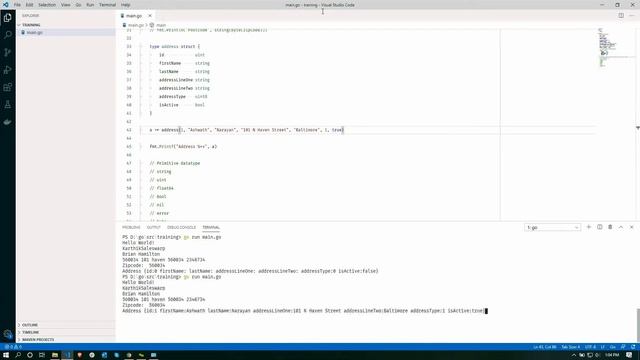Create a new terminal with plus icon
Image resolution: width=640 pixels, height=360 pixels.
click(x=589, y=227)
